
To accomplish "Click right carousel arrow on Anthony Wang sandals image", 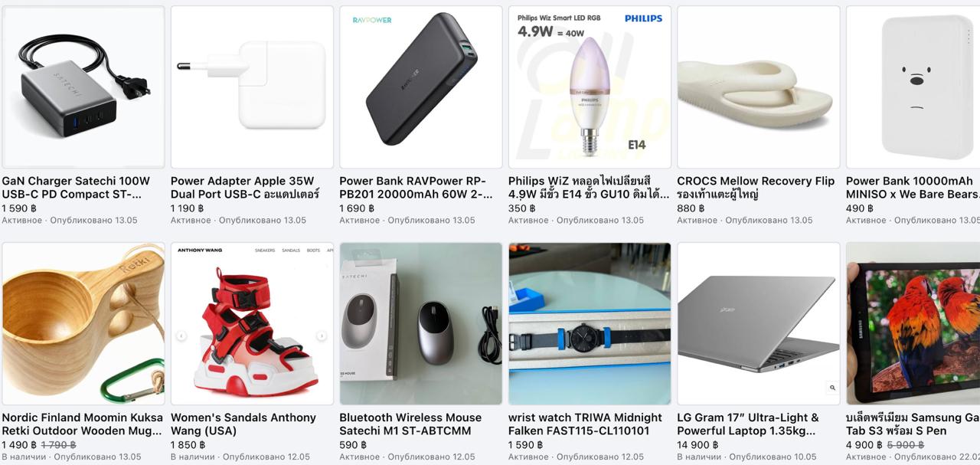I will click(x=322, y=336).
